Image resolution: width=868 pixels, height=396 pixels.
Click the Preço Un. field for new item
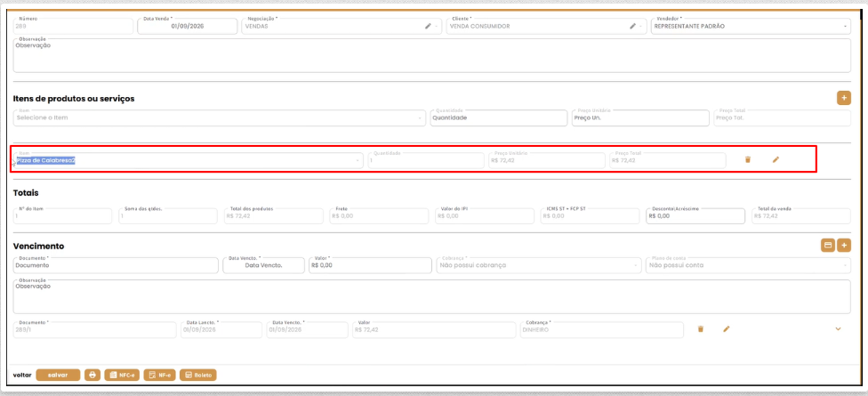[x=640, y=118]
